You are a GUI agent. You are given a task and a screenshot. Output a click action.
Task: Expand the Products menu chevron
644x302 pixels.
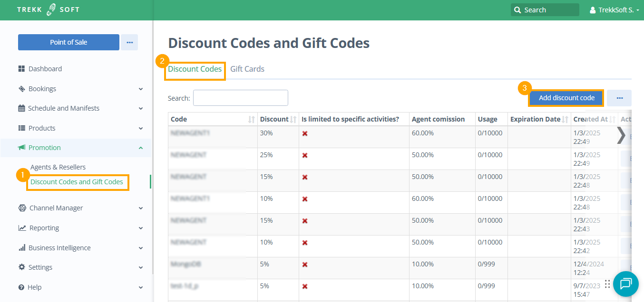pyautogui.click(x=141, y=128)
